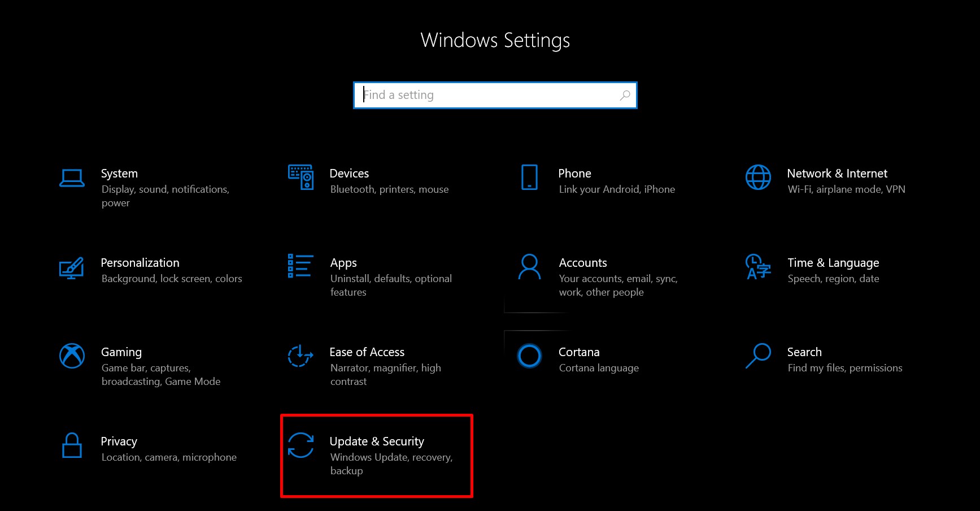Click the Privacy padlock icon
This screenshot has height=511, width=980.
[72, 445]
